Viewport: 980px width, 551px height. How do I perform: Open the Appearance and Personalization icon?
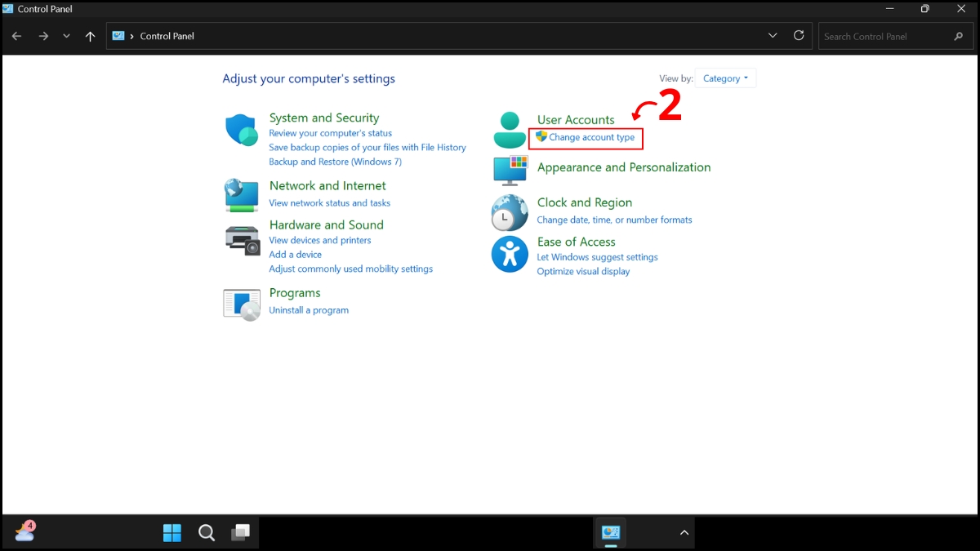pyautogui.click(x=509, y=171)
